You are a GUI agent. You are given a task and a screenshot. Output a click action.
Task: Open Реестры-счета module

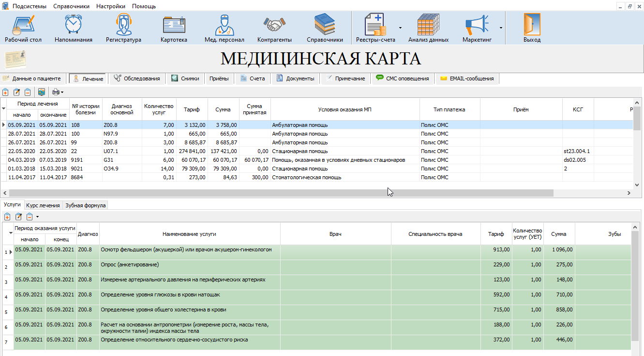tap(375, 28)
